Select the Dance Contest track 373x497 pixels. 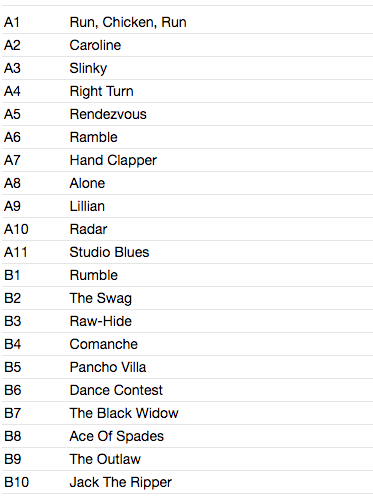click(x=116, y=390)
